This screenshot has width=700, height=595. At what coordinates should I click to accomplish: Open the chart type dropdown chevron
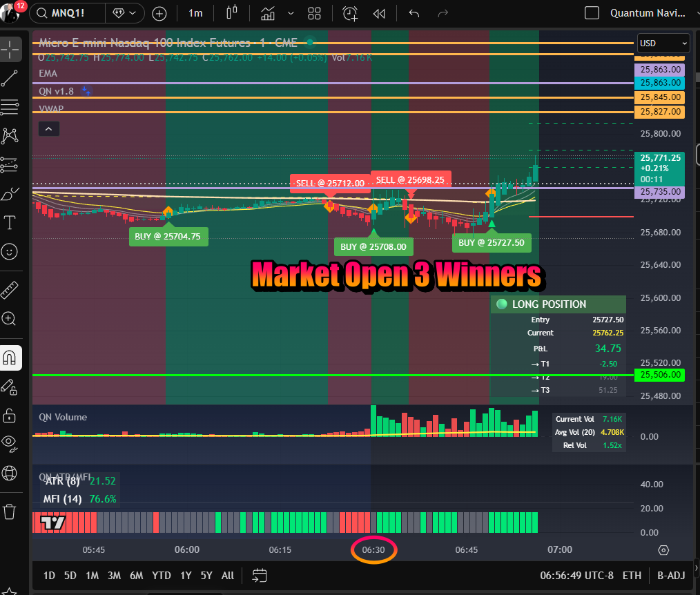click(x=291, y=13)
